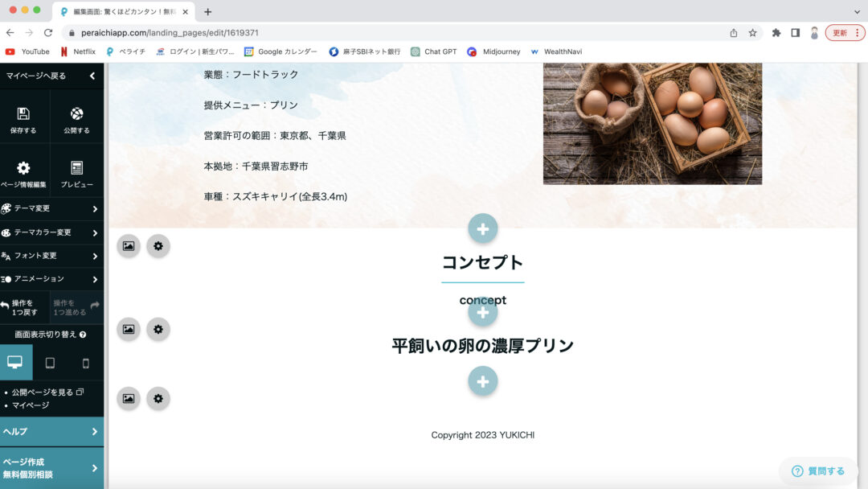Click the 公開する publish icon
868x489 pixels.
click(x=76, y=114)
